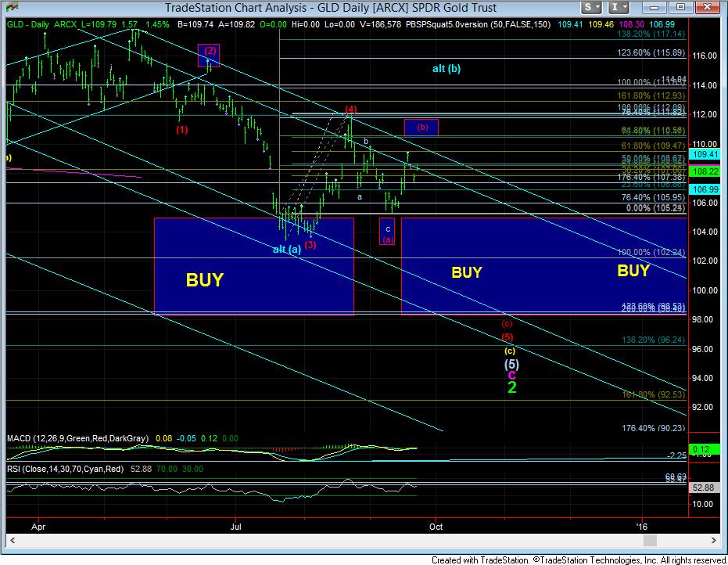Click the cyan 106.99 price axis marker
The image size is (728, 565).
(x=705, y=189)
